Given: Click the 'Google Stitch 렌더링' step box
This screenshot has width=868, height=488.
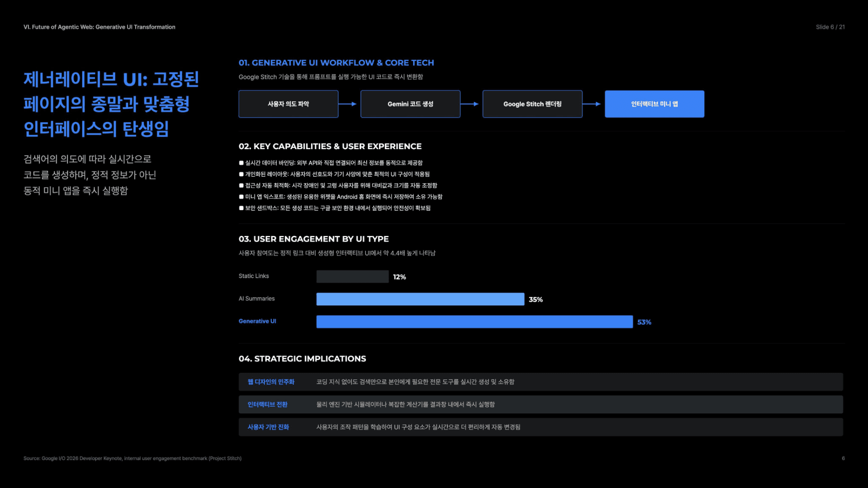Looking at the screenshot, I should pos(533,104).
